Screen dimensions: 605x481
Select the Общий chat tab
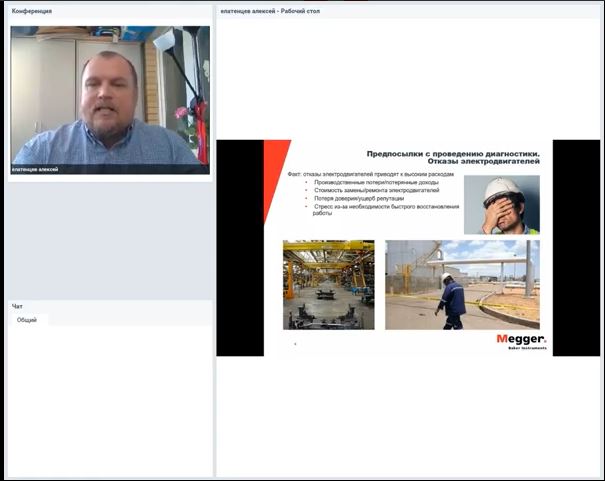[27, 320]
